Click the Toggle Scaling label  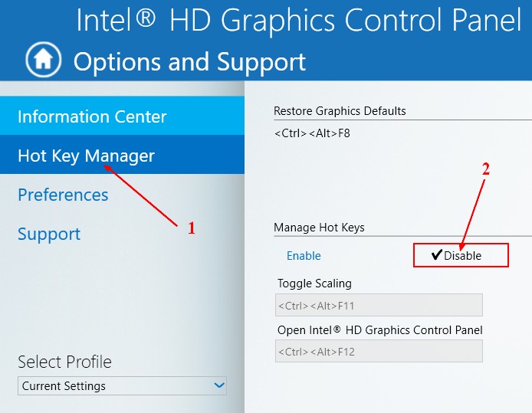click(314, 284)
